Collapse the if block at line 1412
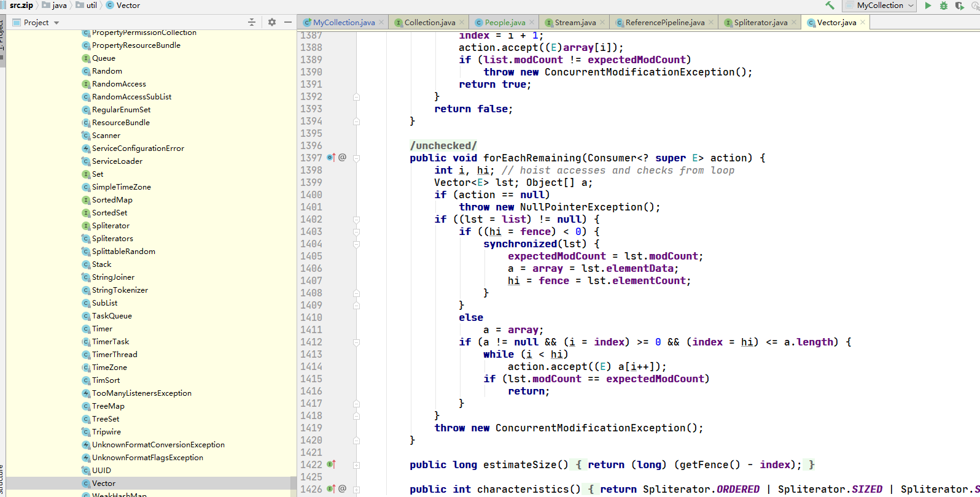Viewport: 980px width, 497px height. [356, 342]
